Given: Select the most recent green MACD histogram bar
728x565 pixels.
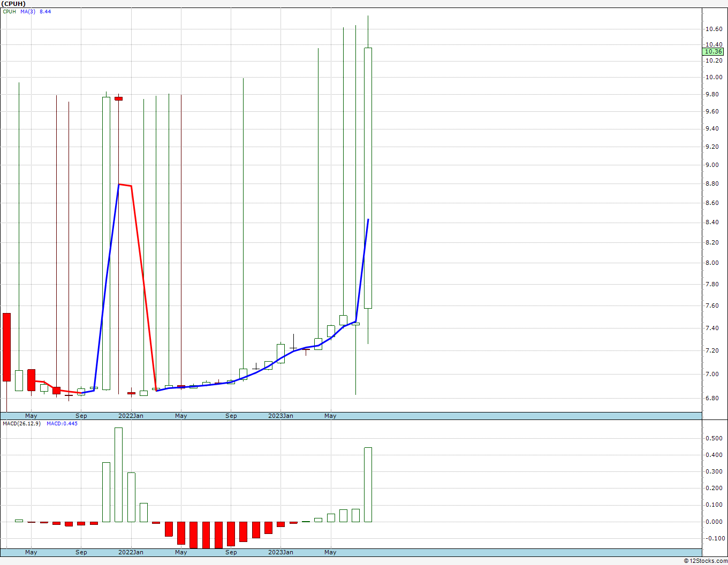Looking at the screenshot, I should [x=368, y=485].
